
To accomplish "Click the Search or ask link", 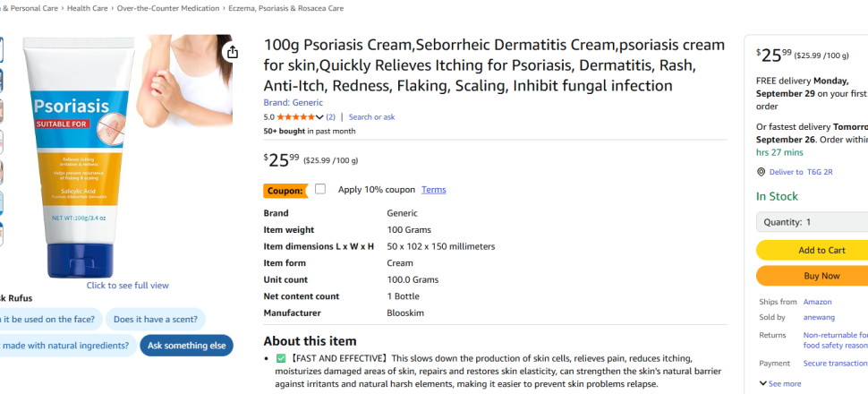I will coord(371,117).
